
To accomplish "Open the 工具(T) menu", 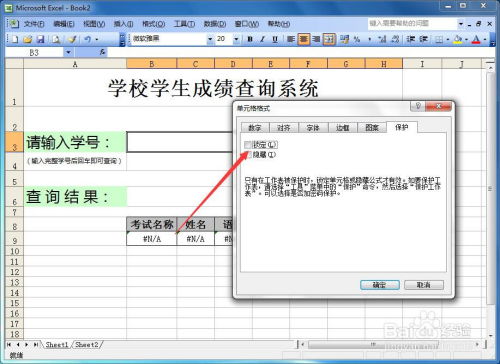I will point(184,24).
